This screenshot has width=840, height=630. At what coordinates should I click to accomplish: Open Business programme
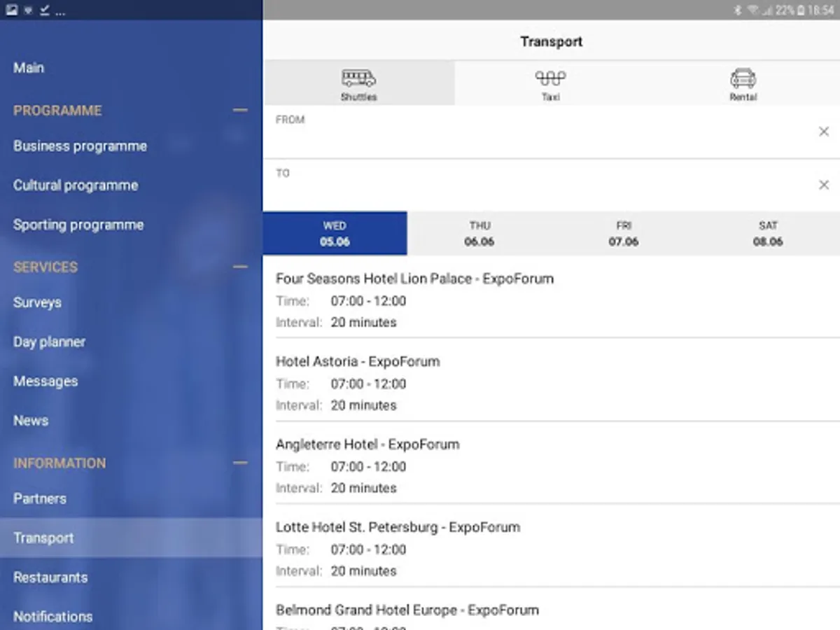coord(131,146)
